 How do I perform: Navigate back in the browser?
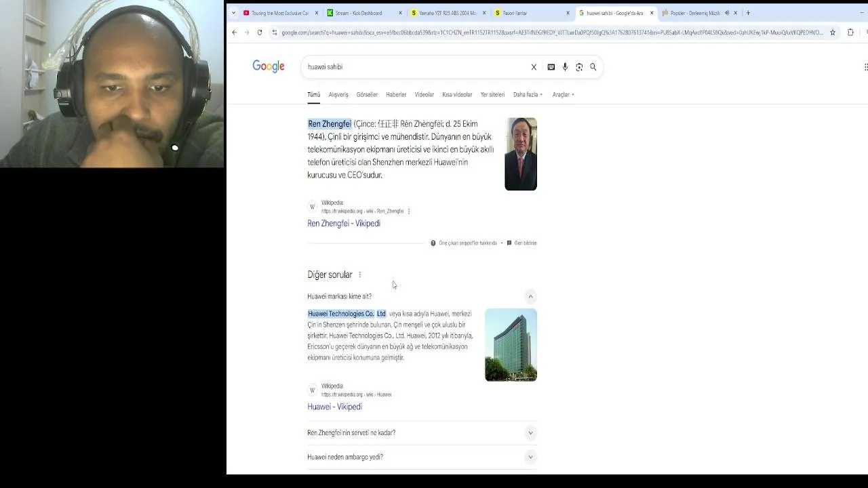235,33
